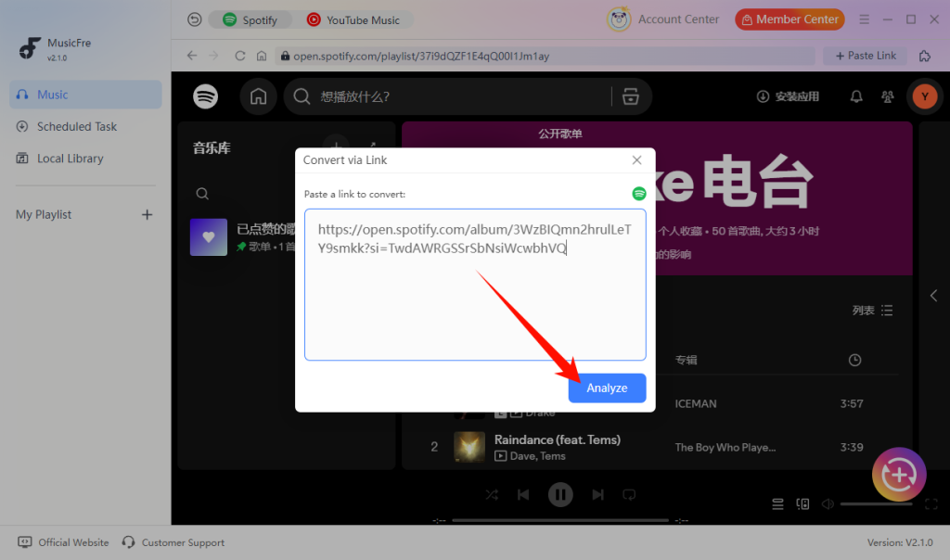Image resolution: width=950 pixels, height=560 pixels.
Task: Toggle fullscreen player icon
Action: click(931, 503)
